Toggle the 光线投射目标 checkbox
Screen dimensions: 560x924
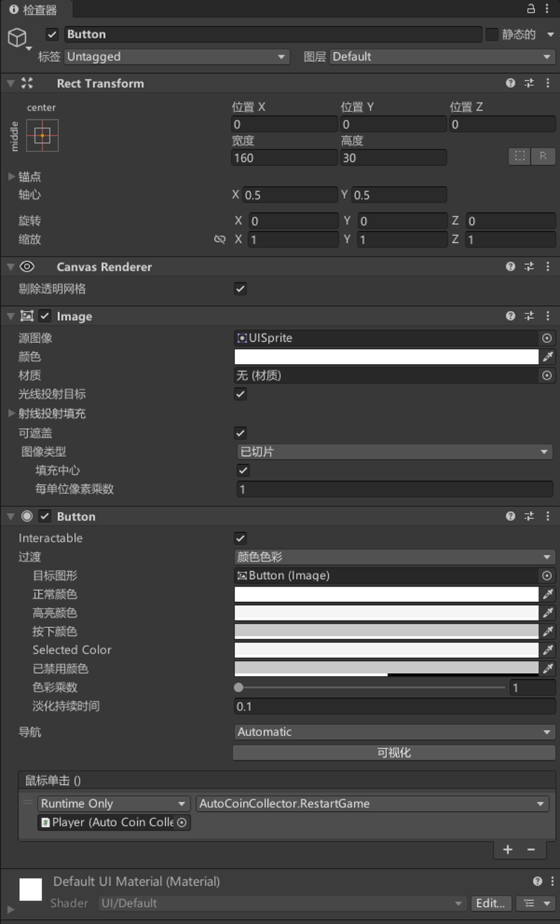(240, 394)
